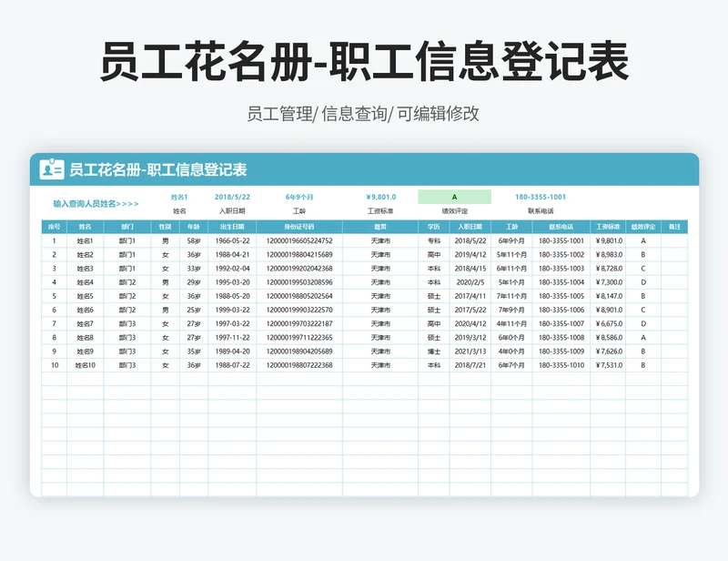Select the query name field showing 姓名1

coord(179,197)
